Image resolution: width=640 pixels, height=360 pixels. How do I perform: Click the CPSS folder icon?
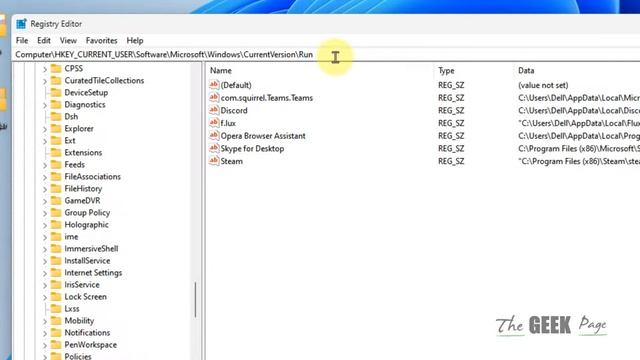point(56,69)
